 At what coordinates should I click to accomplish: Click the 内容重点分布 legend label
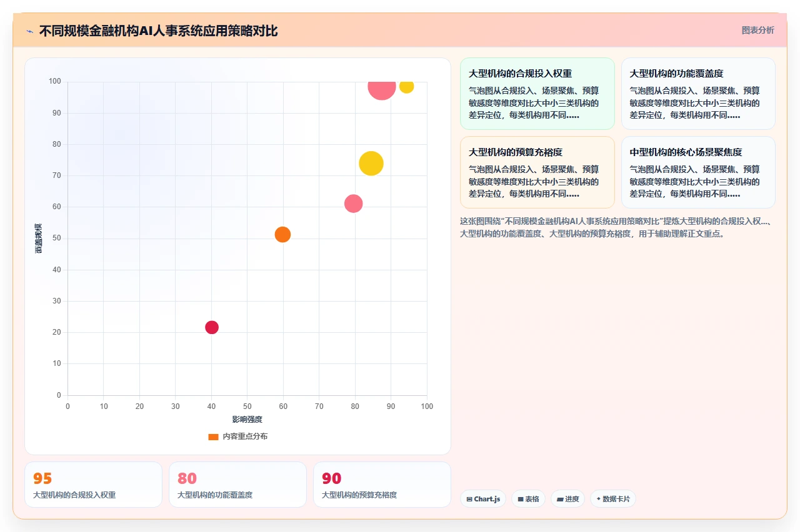coord(245,436)
